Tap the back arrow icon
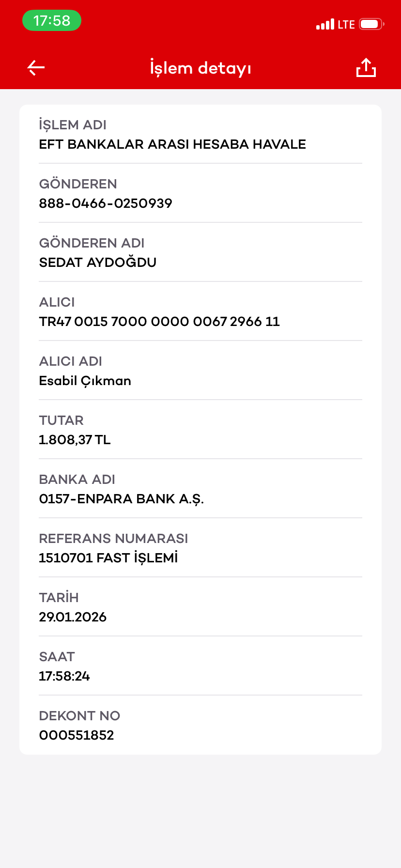The width and height of the screenshot is (401, 868). pos(36,68)
